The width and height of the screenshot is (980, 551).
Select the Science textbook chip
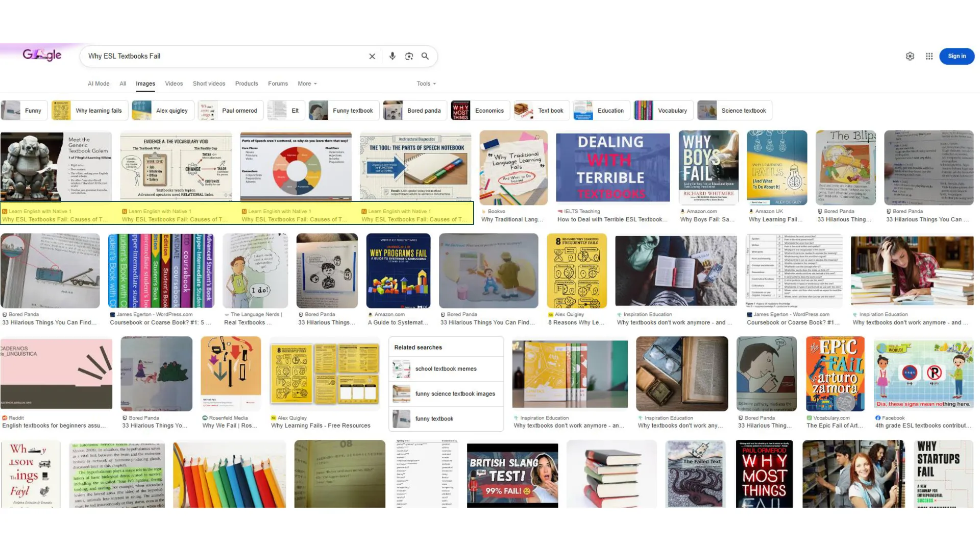click(x=734, y=110)
